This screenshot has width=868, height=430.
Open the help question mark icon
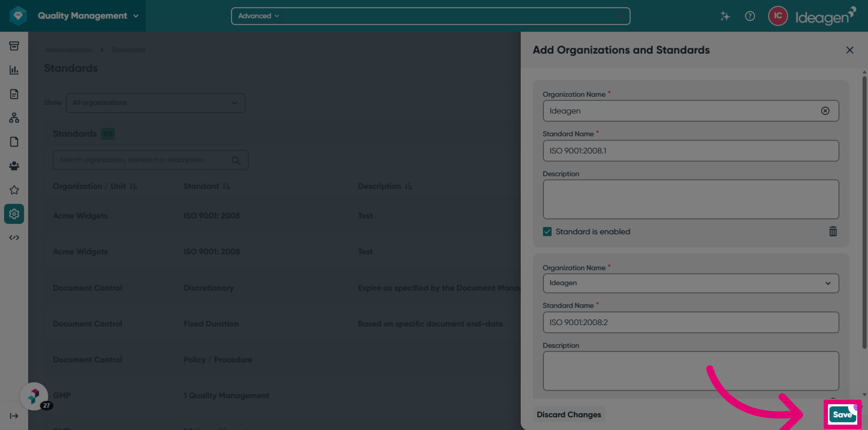[x=750, y=16]
